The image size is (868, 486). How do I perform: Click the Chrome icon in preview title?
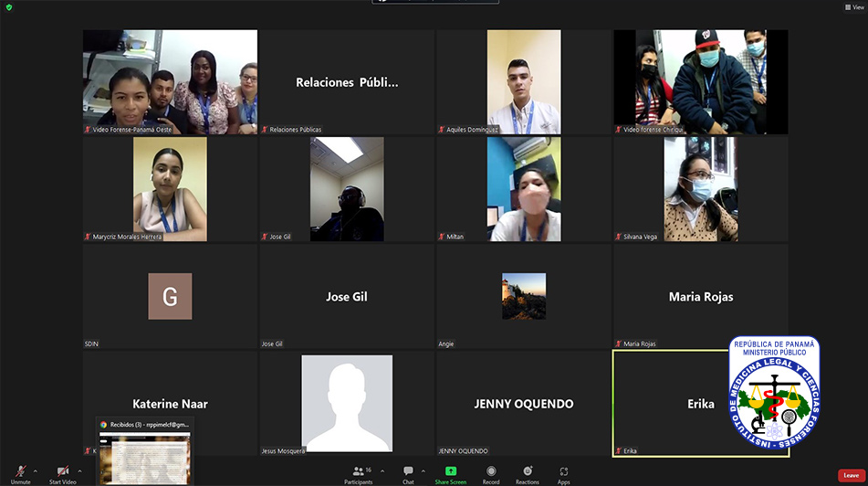(103, 425)
